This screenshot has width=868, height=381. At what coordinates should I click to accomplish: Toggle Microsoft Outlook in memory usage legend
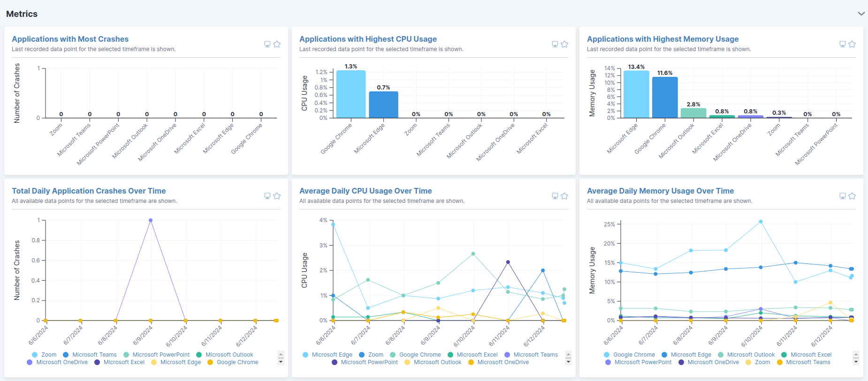pyautogui.click(x=746, y=355)
